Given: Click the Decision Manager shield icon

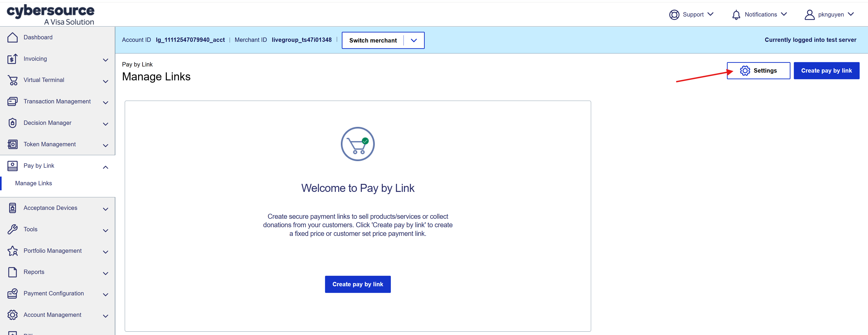Looking at the screenshot, I should click(12, 123).
